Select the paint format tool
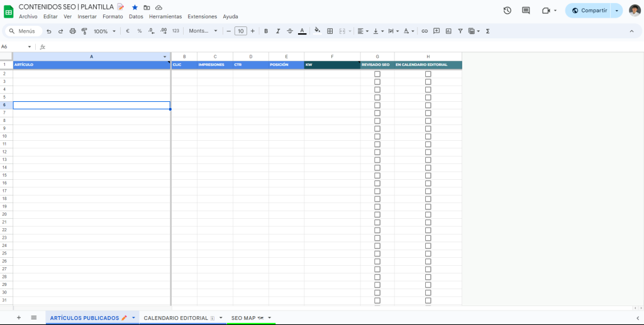The height and width of the screenshot is (325, 644). (x=84, y=31)
